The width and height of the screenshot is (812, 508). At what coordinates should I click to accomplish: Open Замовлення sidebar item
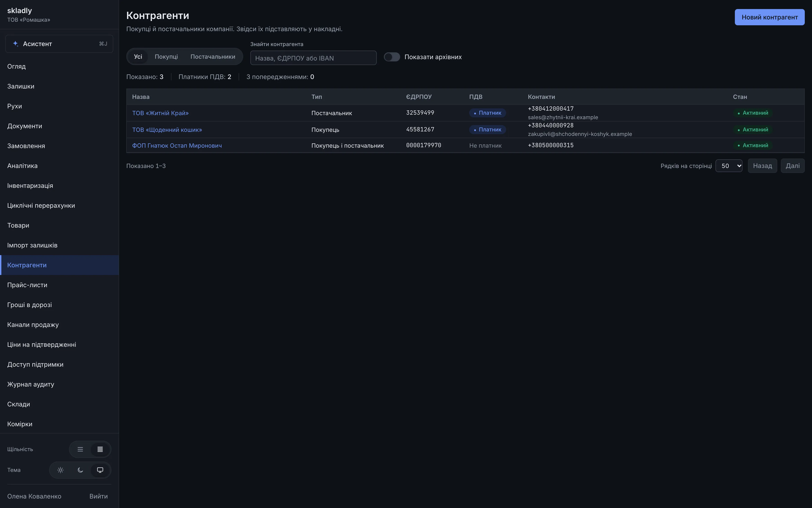point(59,146)
